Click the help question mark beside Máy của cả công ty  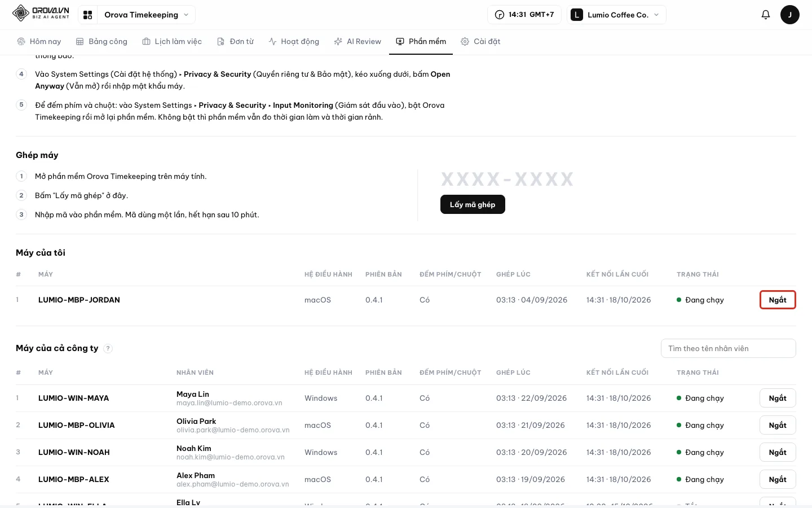108,348
